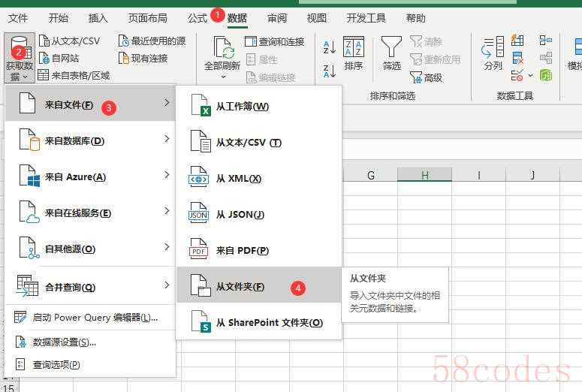Click the sort ascending A-Z icon
The width and height of the screenshot is (582, 392).
tap(329, 47)
